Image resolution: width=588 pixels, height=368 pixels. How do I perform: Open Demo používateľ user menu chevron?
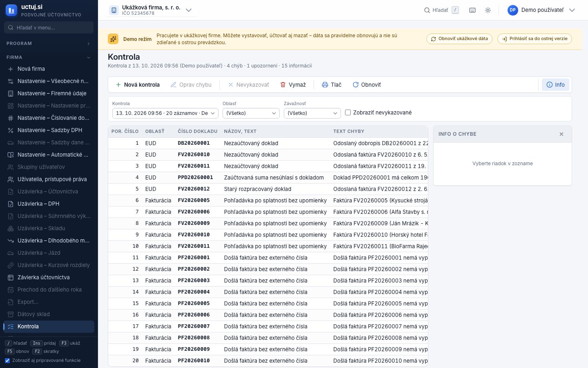[x=572, y=10]
